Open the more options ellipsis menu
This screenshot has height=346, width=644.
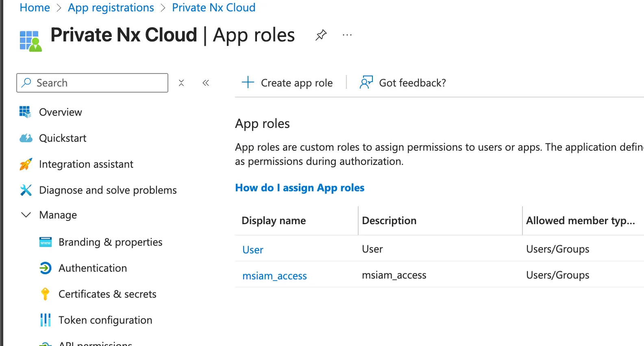[x=347, y=35]
